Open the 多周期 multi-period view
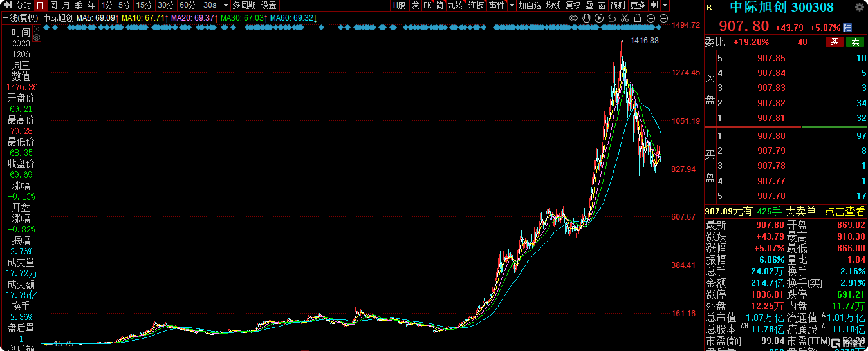 pos(244,5)
